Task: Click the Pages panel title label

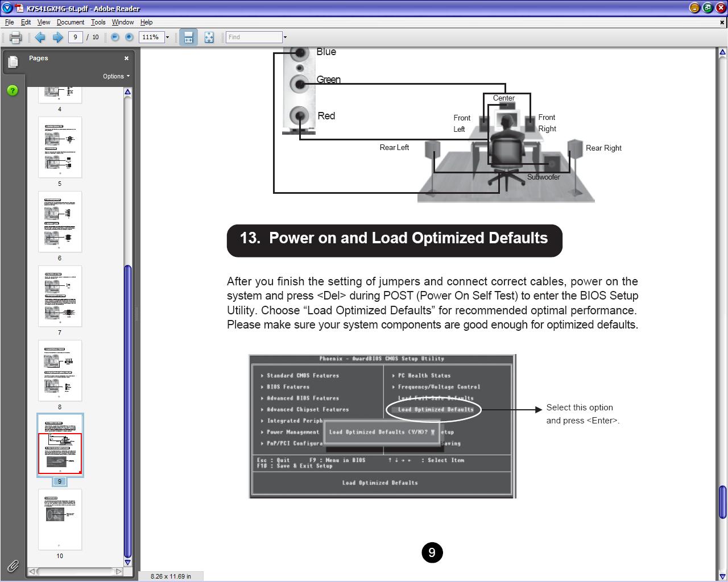Action: 39,58
